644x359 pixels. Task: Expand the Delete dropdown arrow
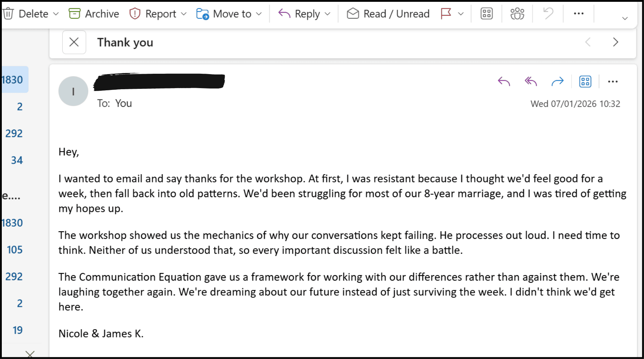click(56, 14)
